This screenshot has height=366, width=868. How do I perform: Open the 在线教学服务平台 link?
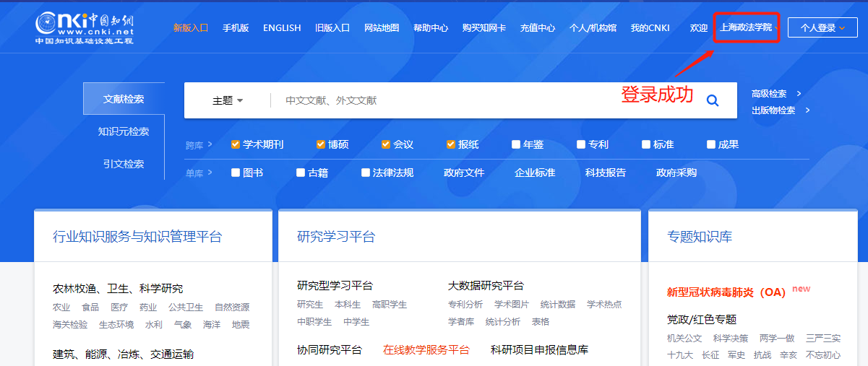click(426, 349)
